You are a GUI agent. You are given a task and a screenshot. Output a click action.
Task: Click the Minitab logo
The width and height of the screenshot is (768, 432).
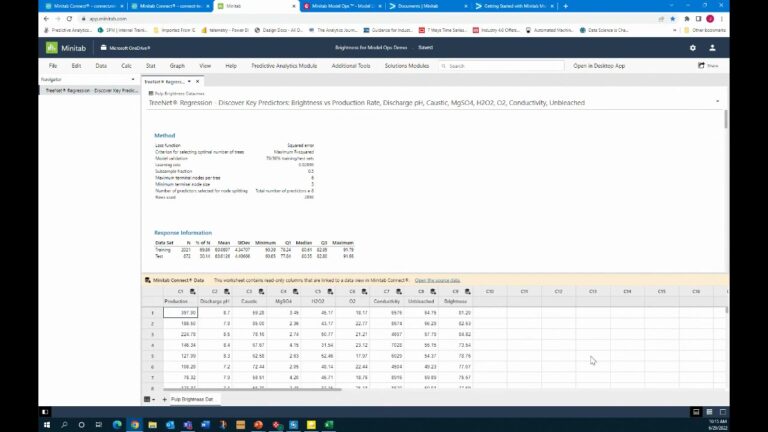[x=66, y=48]
